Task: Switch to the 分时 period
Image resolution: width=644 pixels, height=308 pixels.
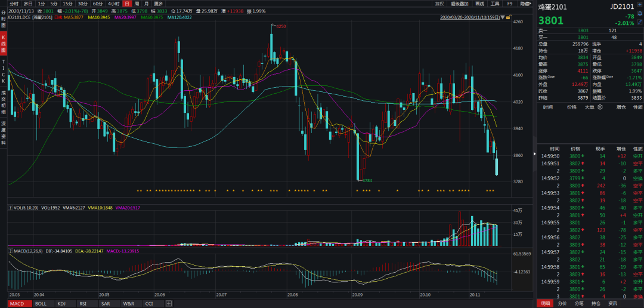Action: (14, 4)
